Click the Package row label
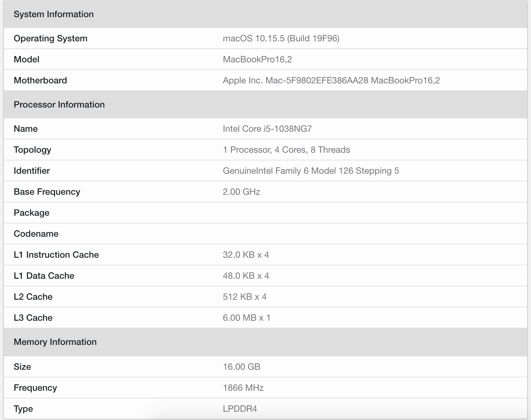 tap(31, 213)
